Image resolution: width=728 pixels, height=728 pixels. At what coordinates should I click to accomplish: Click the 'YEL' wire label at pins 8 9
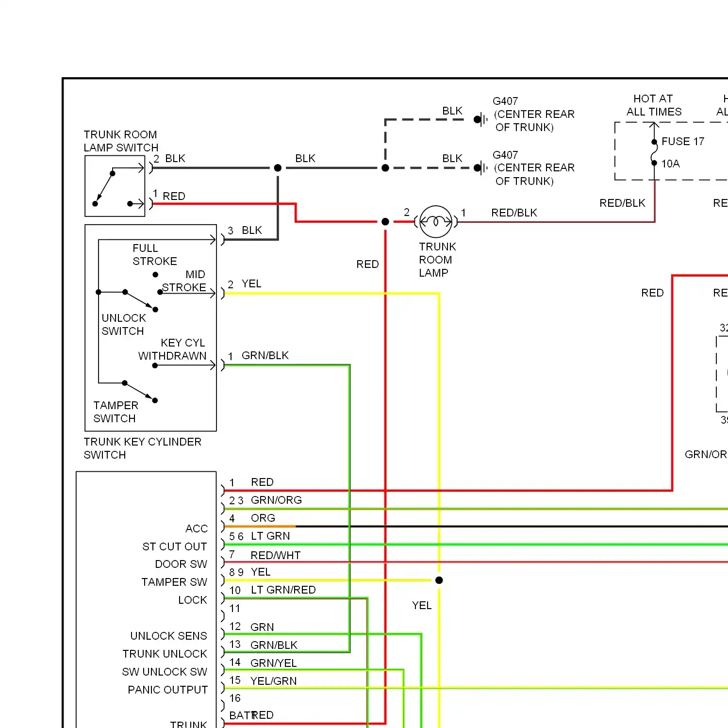261,572
